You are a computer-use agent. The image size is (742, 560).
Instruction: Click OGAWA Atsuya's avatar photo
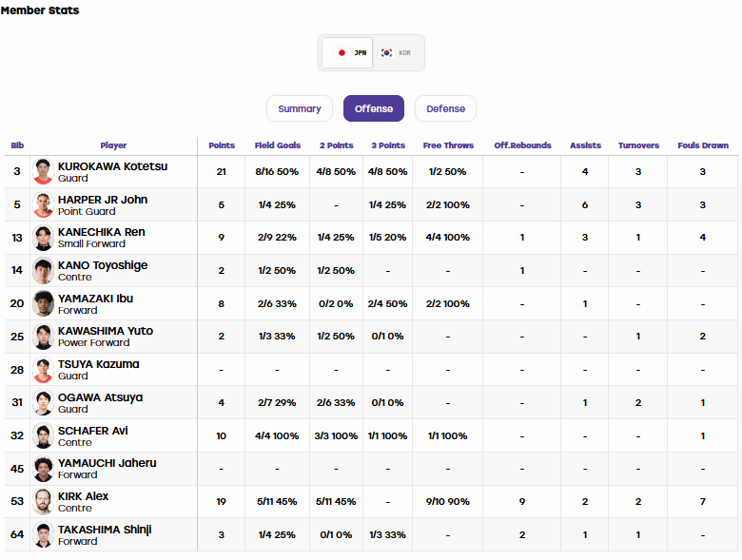[x=43, y=402]
